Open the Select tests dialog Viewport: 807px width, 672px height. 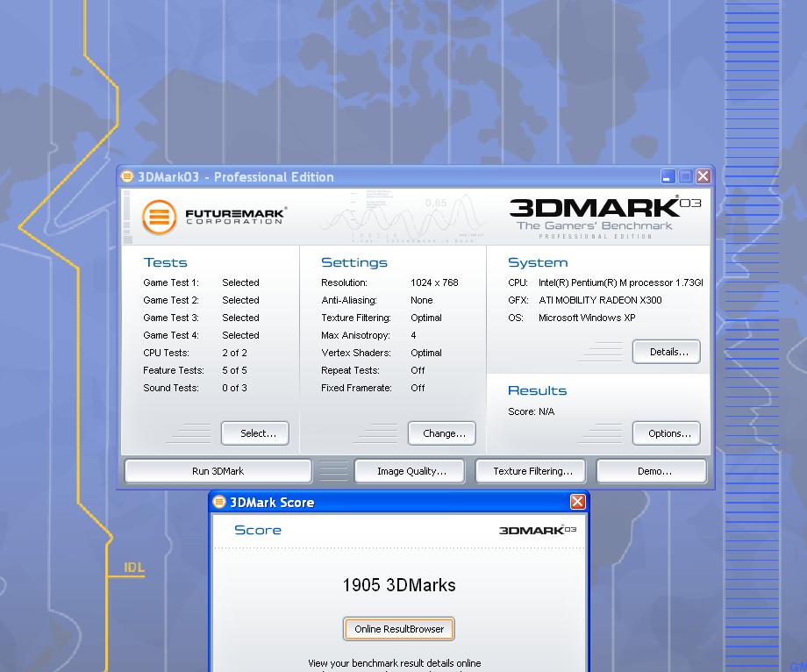(x=255, y=433)
